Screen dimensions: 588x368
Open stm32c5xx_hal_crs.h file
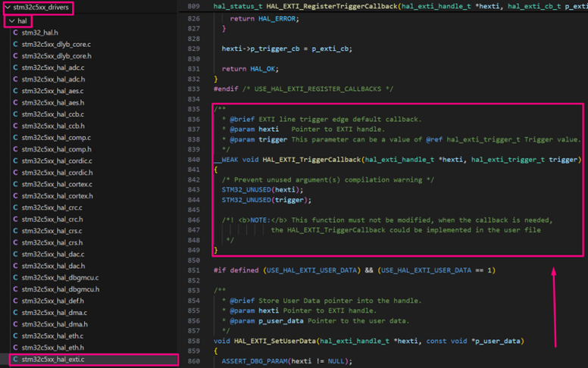[x=52, y=242]
